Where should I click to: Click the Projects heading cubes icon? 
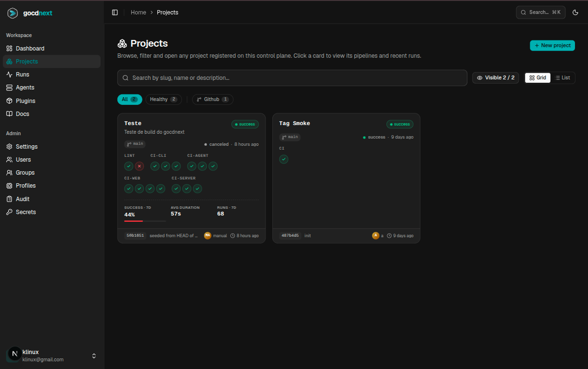122,44
